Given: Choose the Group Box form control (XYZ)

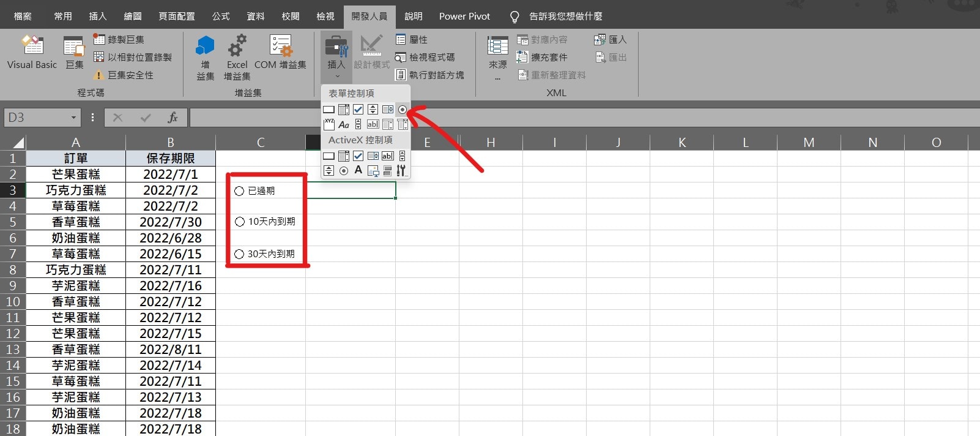Looking at the screenshot, I should (x=329, y=125).
